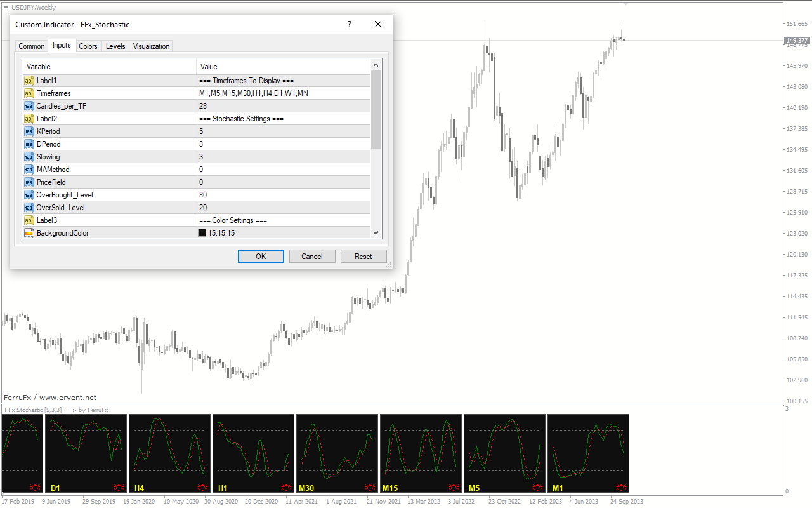Click the Label1 string variable icon
The image size is (812, 508).
tap(29, 81)
